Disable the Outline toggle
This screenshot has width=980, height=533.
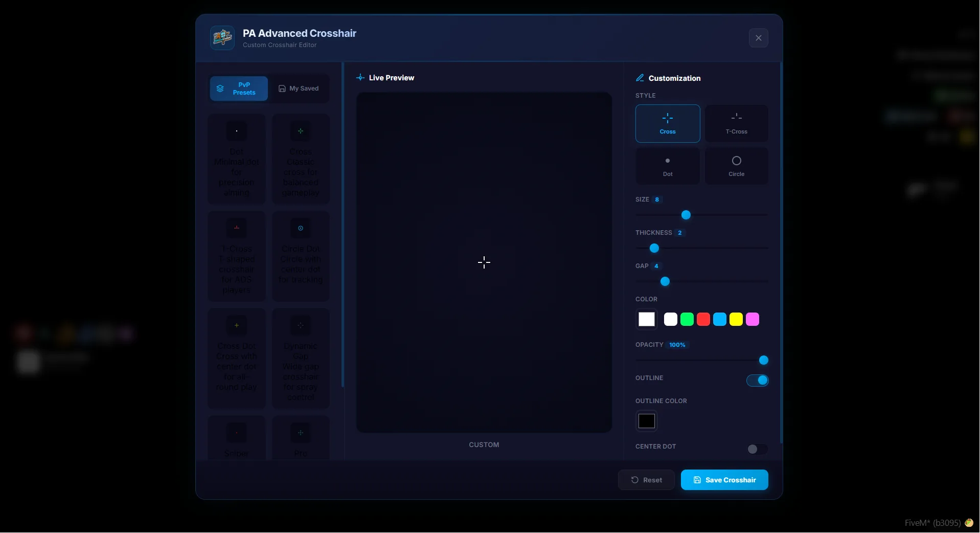coord(757,380)
